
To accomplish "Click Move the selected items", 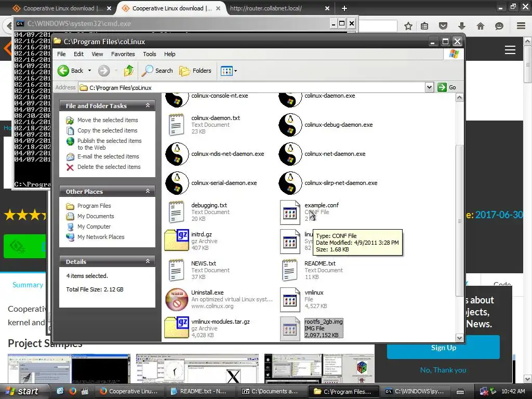I will click(x=108, y=120).
